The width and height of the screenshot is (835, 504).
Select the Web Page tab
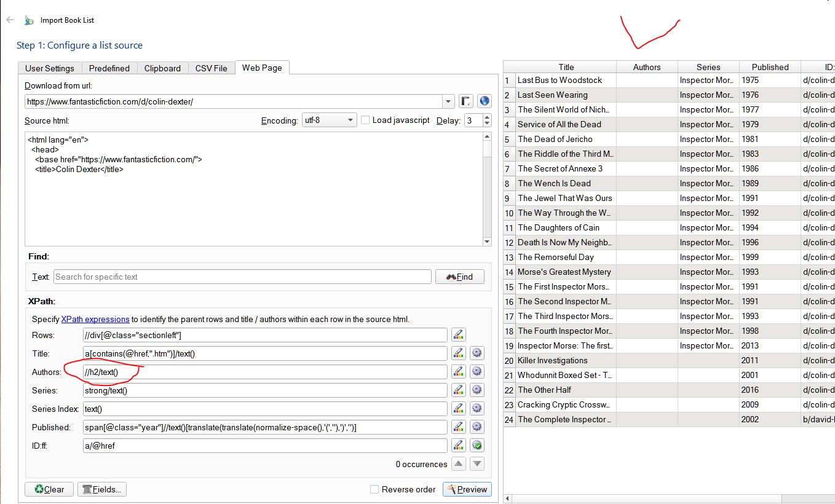tap(262, 68)
